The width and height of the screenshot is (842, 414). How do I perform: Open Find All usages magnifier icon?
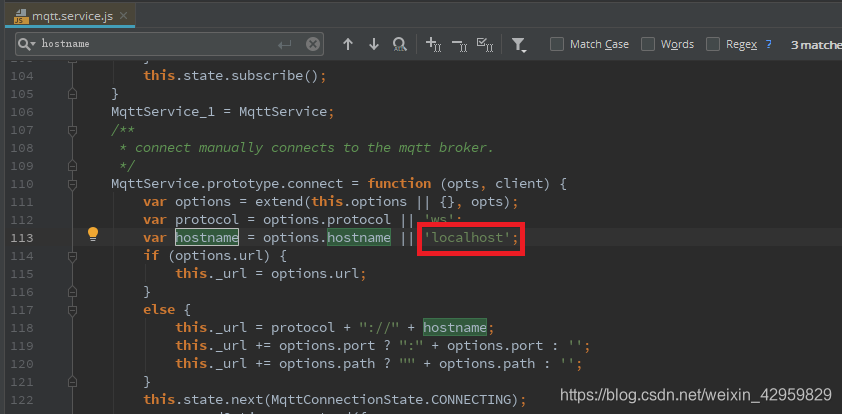399,44
